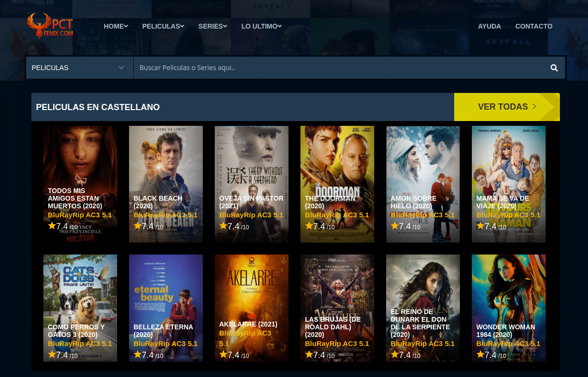Open Amor Sobre Hielo movie poster
Screen dimensions: 588x377
pyautogui.click(x=423, y=184)
